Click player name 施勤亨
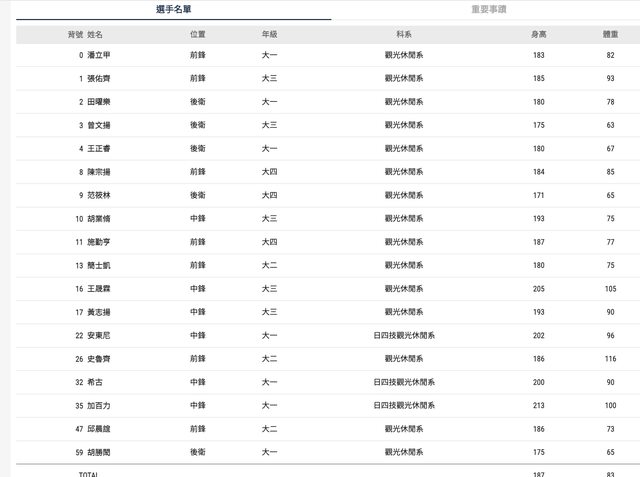The width and height of the screenshot is (640, 477). pyautogui.click(x=99, y=242)
